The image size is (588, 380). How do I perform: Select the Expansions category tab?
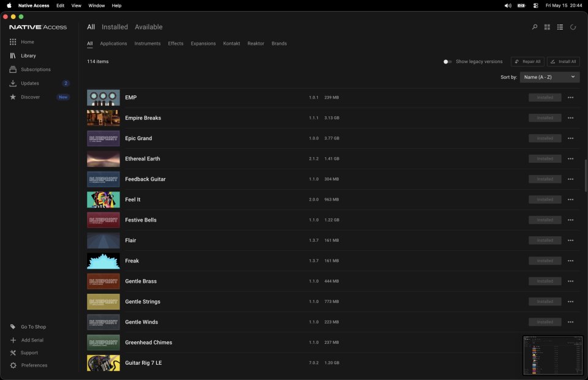click(203, 43)
